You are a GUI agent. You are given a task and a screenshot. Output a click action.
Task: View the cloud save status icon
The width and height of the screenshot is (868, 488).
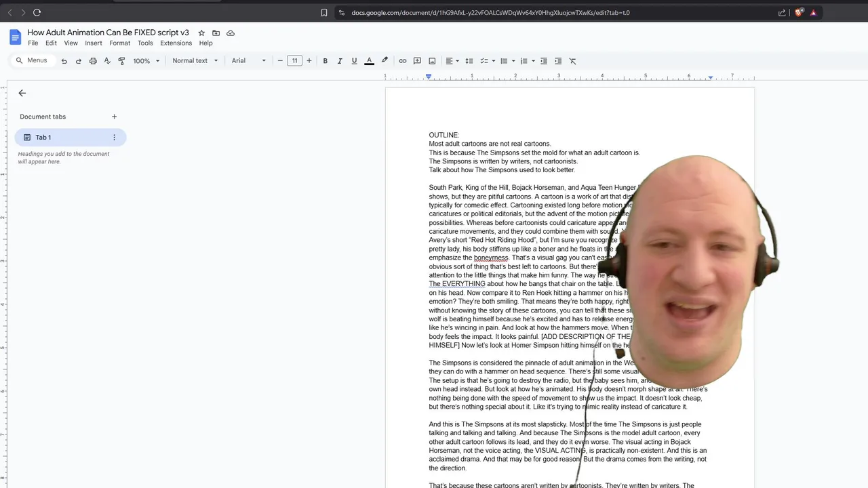coord(231,33)
